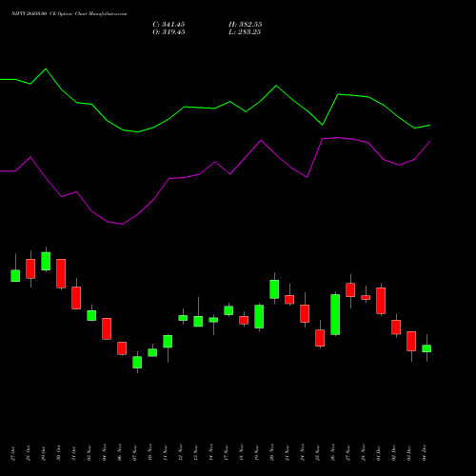Click the 26 Nov date axis label
Screen dimensions: 476x476
click(333, 453)
